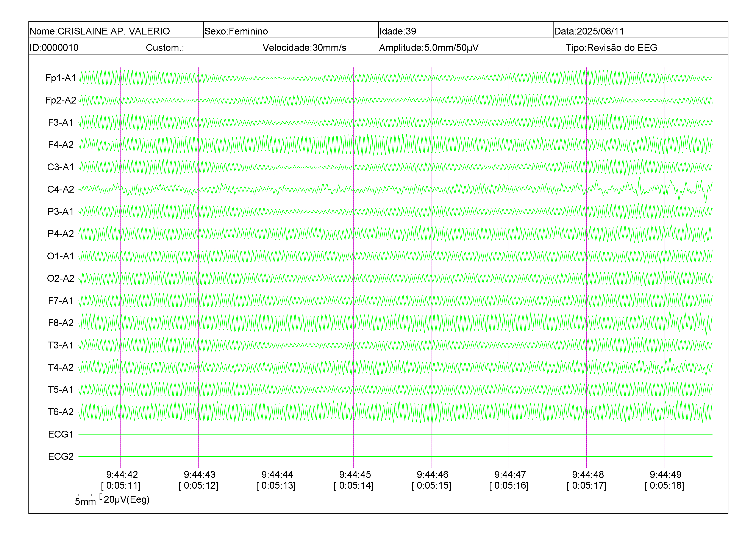Click the 9:44:46 time label
The height and width of the screenshot is (535, 756).
click(433, 474)
